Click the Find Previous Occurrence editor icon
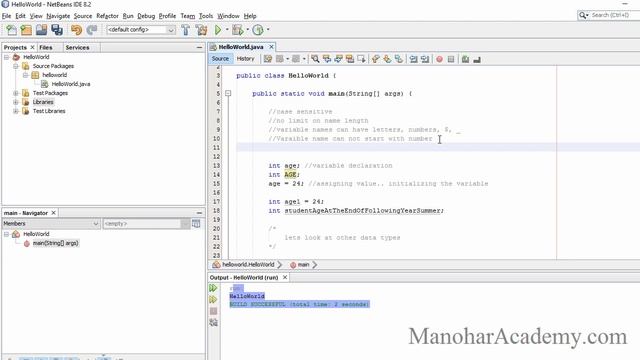Screen dimensions: 640x360 327,59
